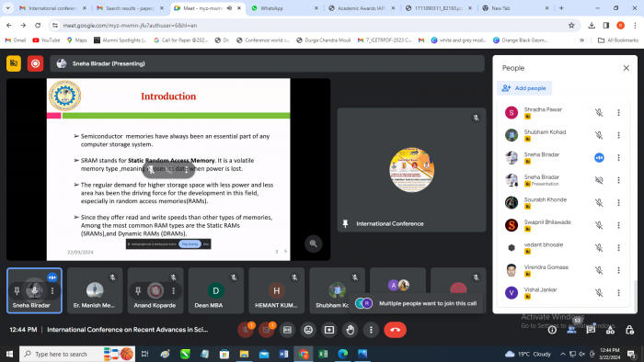Viewport: 644px width, 362px height.
Task: Click the meeting details info icon
Action: [552, 330]
